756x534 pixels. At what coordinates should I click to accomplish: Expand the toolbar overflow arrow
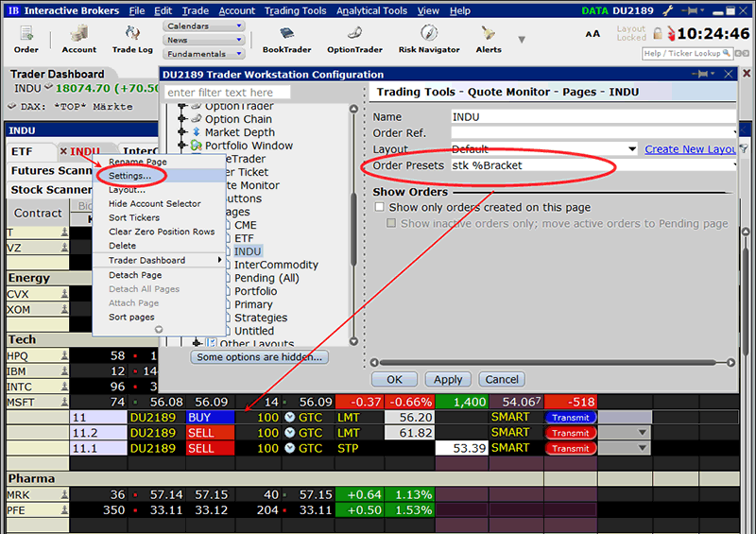coord(522,40)
